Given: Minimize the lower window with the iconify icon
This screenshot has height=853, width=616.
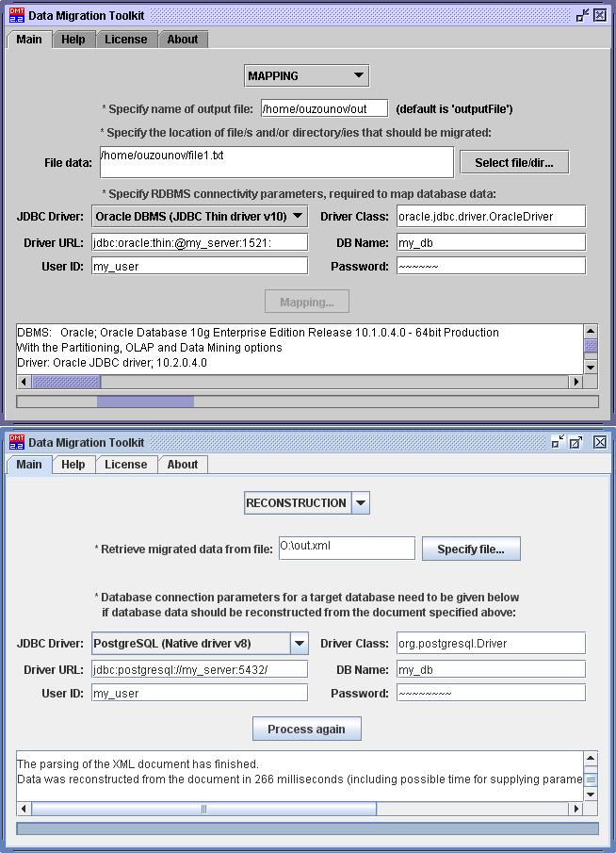Looking at the screenshot, I should coord(558,442).
